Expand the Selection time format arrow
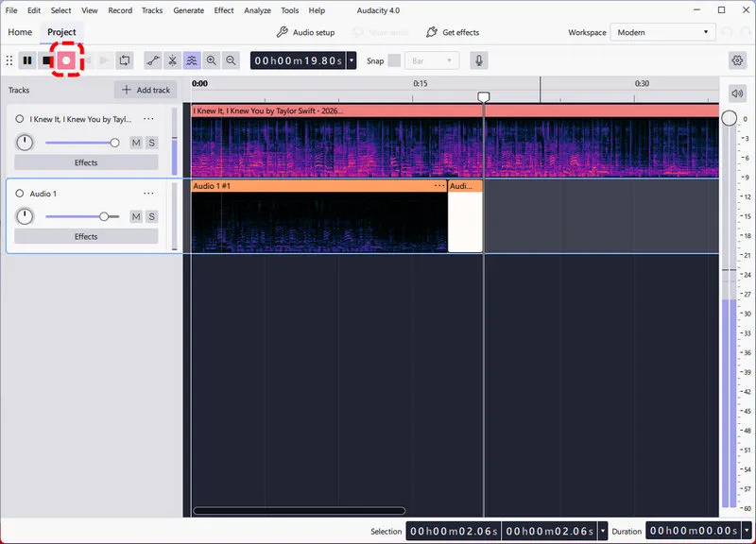The width and height of the screenshot is (756, 544). pos(602,531)
